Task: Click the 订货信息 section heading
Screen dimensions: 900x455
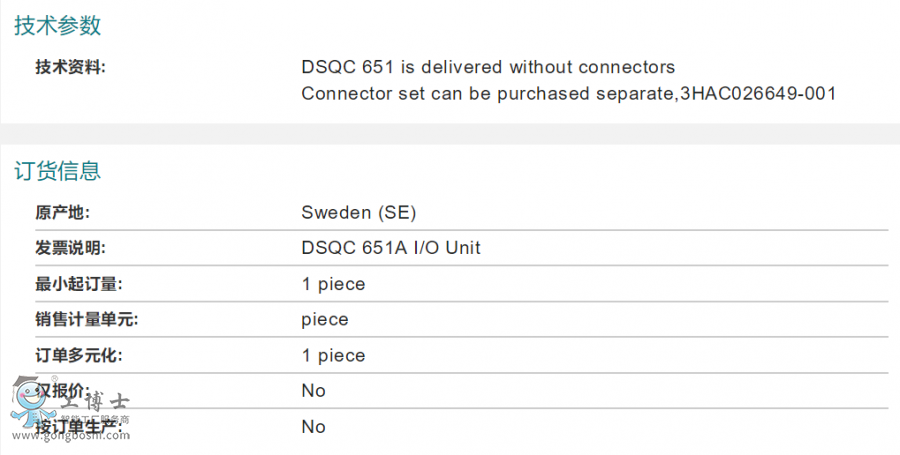Action: click(57, 171)
